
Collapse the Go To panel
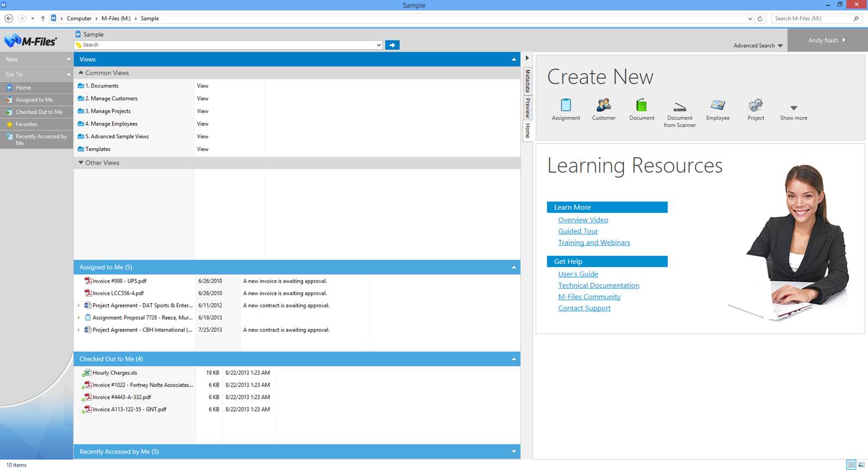pos(68,74)
